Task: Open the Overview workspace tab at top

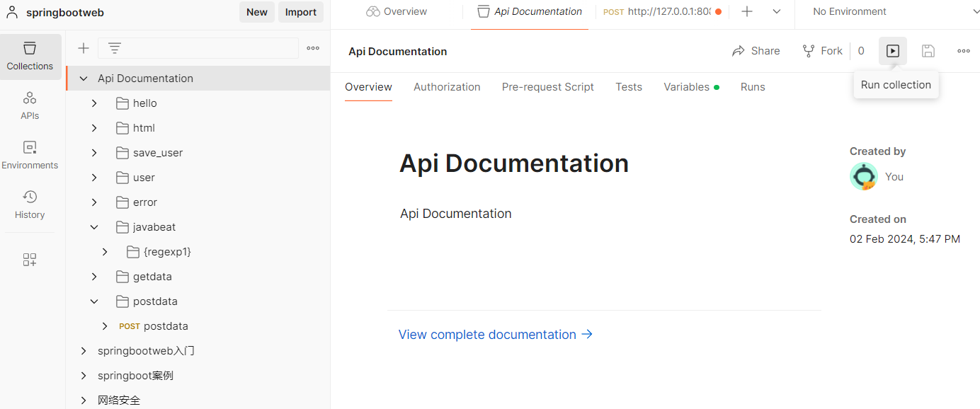Action: coord(397,11)
